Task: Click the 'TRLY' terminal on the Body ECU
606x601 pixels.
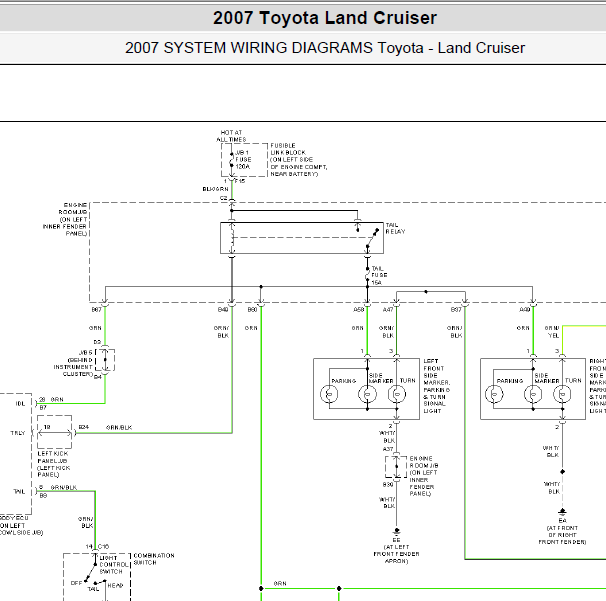Action: click(x=18, y=433)
